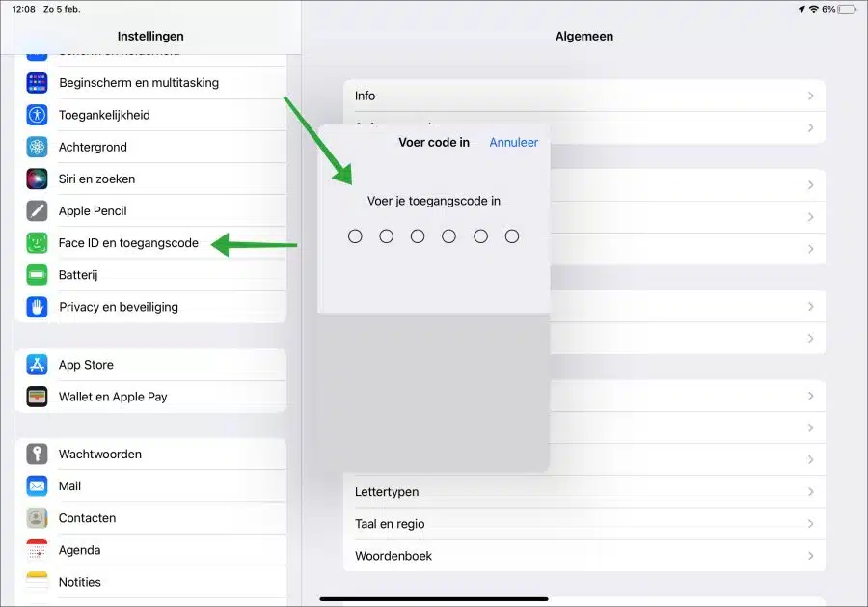Open Taal en regio in Algemeen
Viewport: 868px width, 607px height.
coord(584,524)
